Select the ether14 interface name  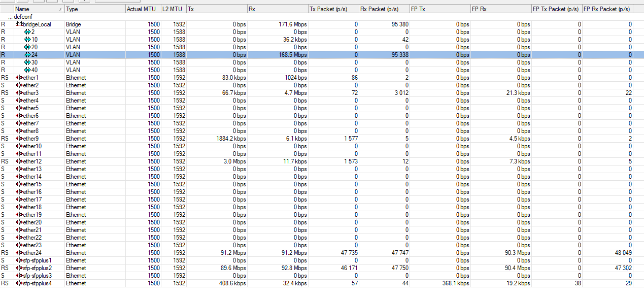(32, 177)
